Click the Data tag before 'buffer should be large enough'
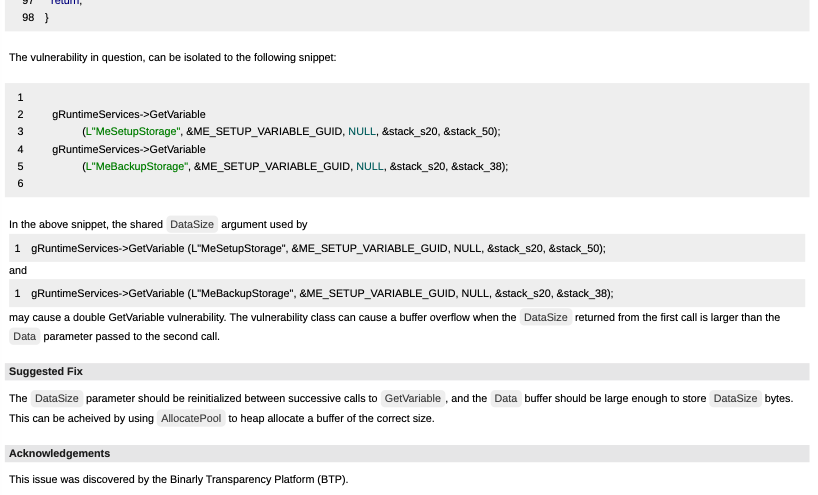Image resolution: width=818 pixels, height=495 pixels. (506, 399)
